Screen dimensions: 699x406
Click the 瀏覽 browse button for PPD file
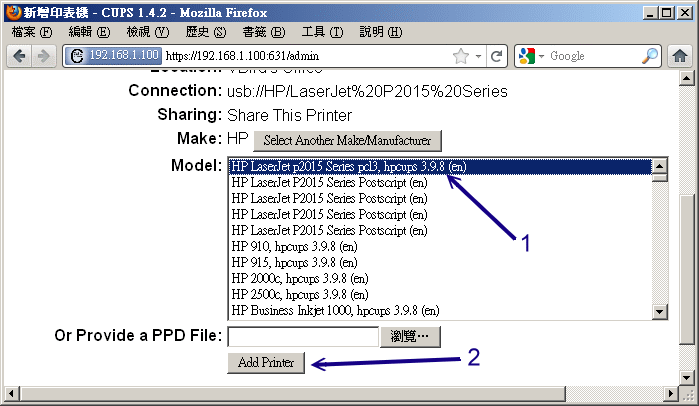(x=409, y=336)
